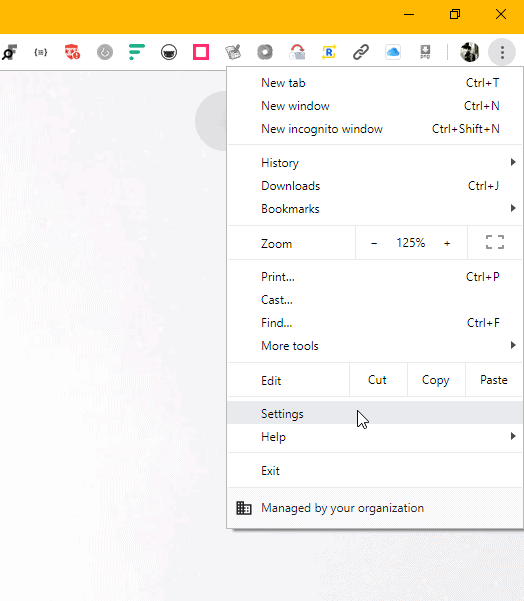Click the red shield alert extension
The width and height of the screenshot is (524, 601).
tap(72, 52)
